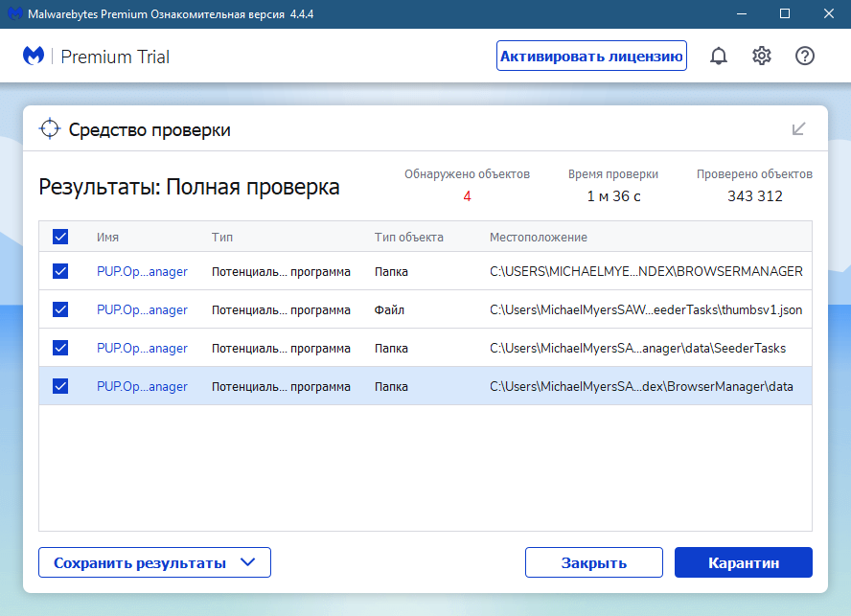Open the PUP.Op...anager link in the thumbsv1.json row
The height and width of the screenshot is (616, 851).
point(142,309)
